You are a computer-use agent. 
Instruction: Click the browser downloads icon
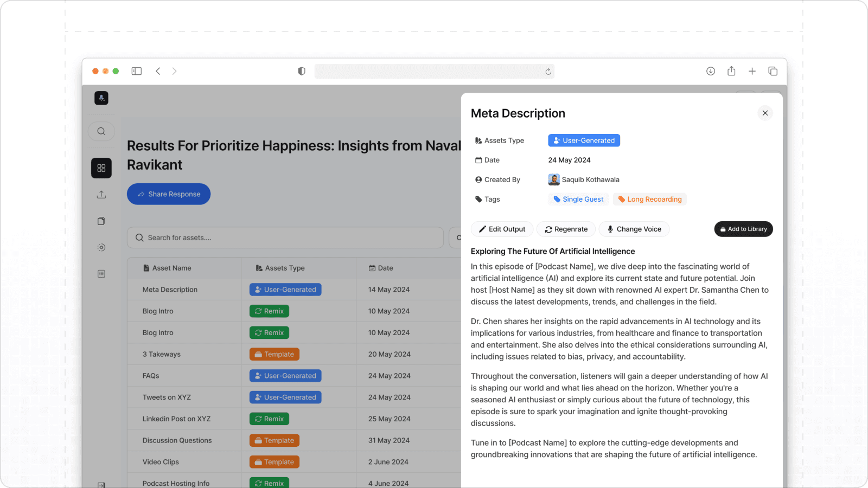[711, 71]
